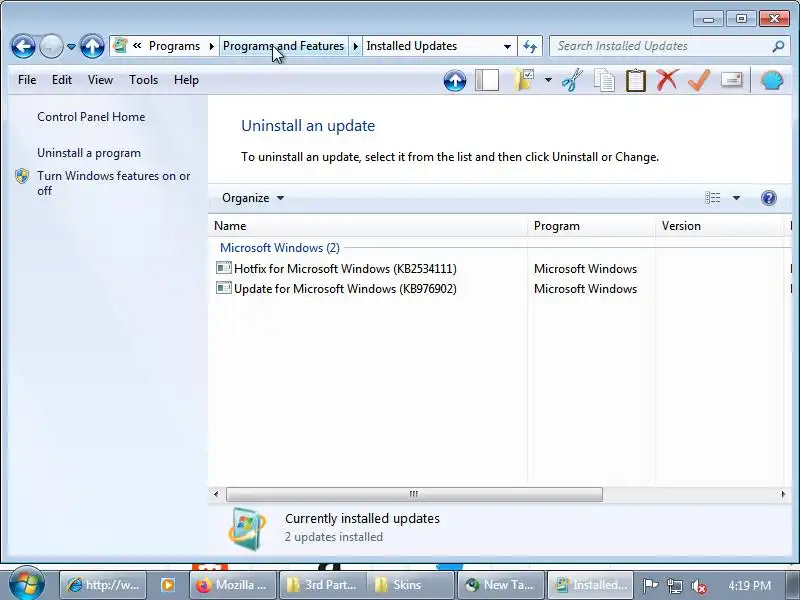Click the change view icon
This screenshot has height=600, width=800.
[x=712, y=197]
